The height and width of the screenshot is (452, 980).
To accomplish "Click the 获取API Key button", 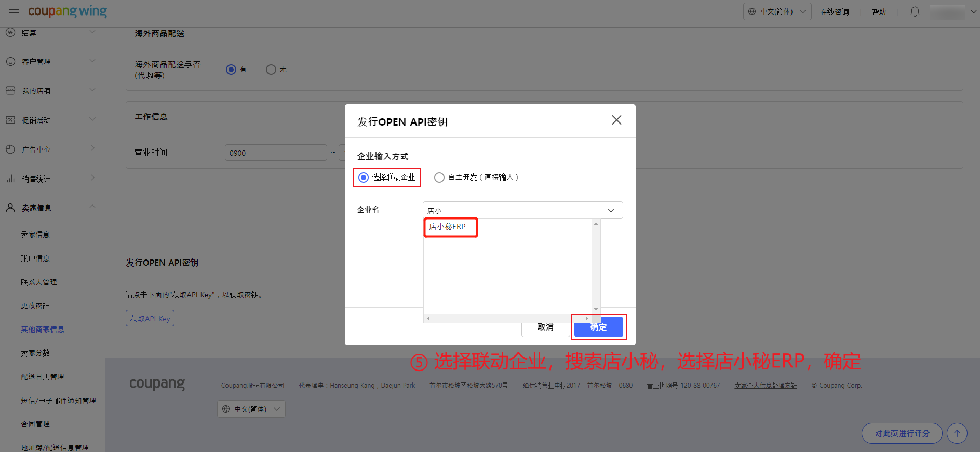I will tap(150, 318).
